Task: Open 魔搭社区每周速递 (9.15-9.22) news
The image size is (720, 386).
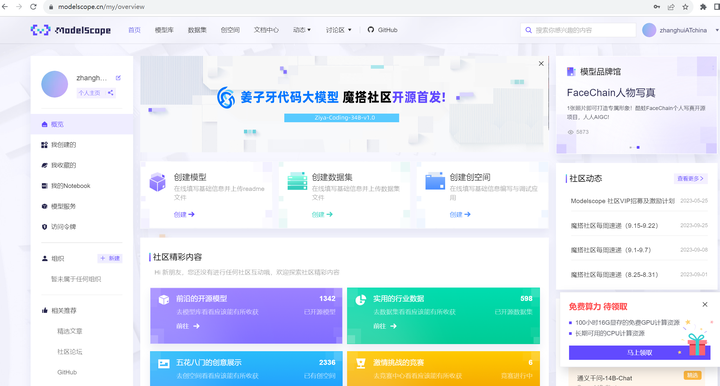Action: tap(614, 226)
